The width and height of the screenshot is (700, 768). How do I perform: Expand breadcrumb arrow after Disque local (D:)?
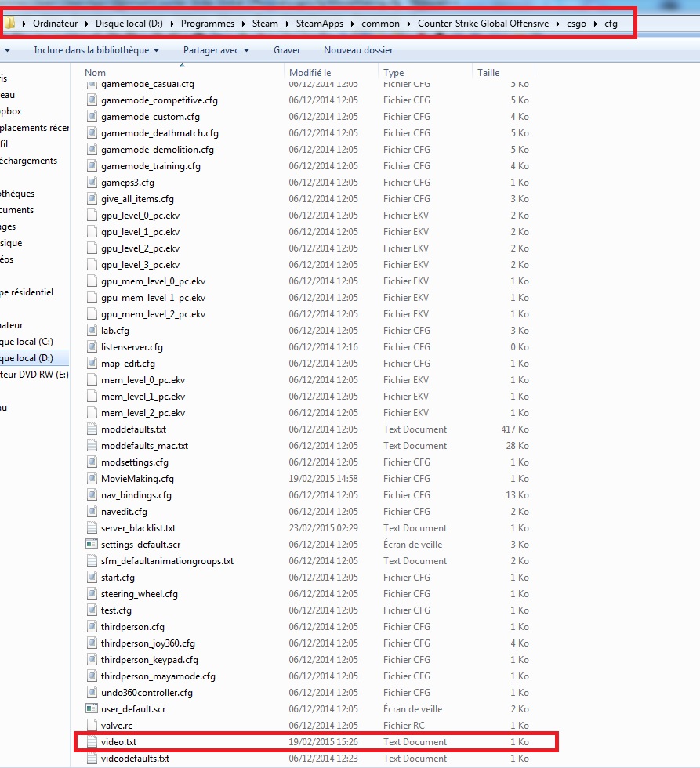tap(172, 24)
